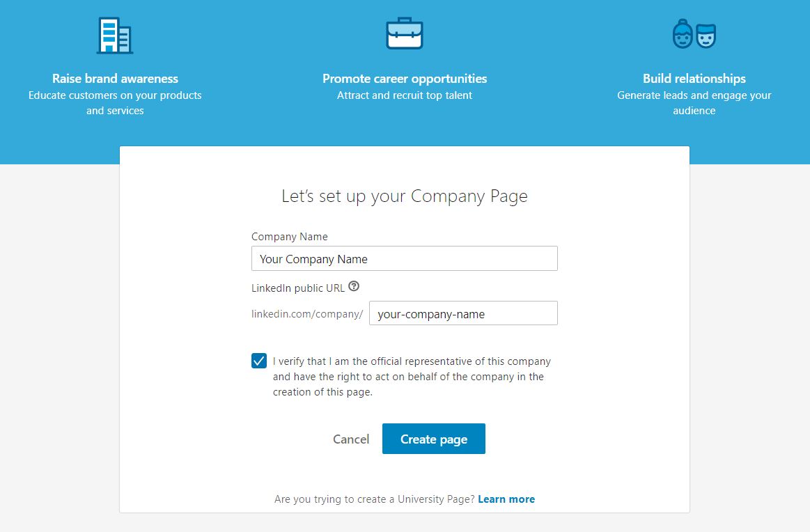Click the Build relationships heading
Image resolution: width=810 pixels, height=532 pixels.
(x=694, y=79)
